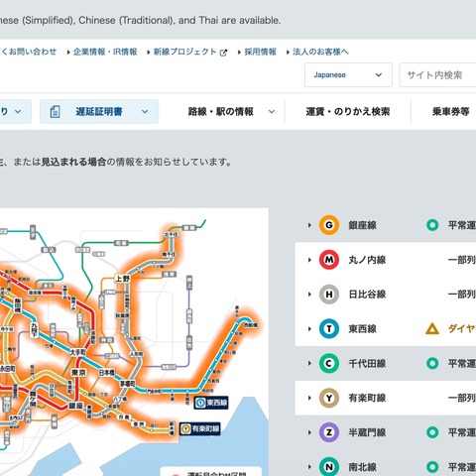Expand the 路線・駅の情報 menu
Viewport: 476px width, 476px height.
click(x=272, y=112)
